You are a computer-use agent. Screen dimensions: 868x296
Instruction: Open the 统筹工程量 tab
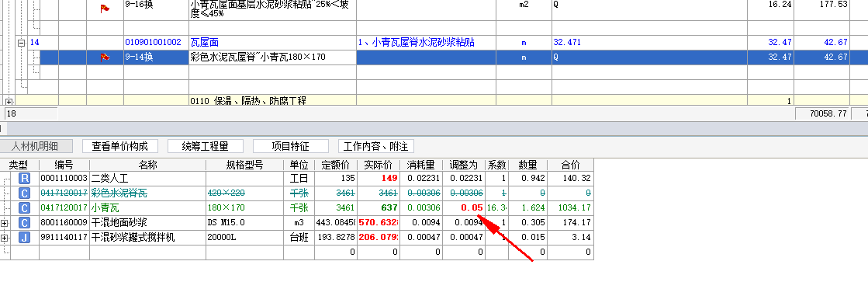(206, 146)
